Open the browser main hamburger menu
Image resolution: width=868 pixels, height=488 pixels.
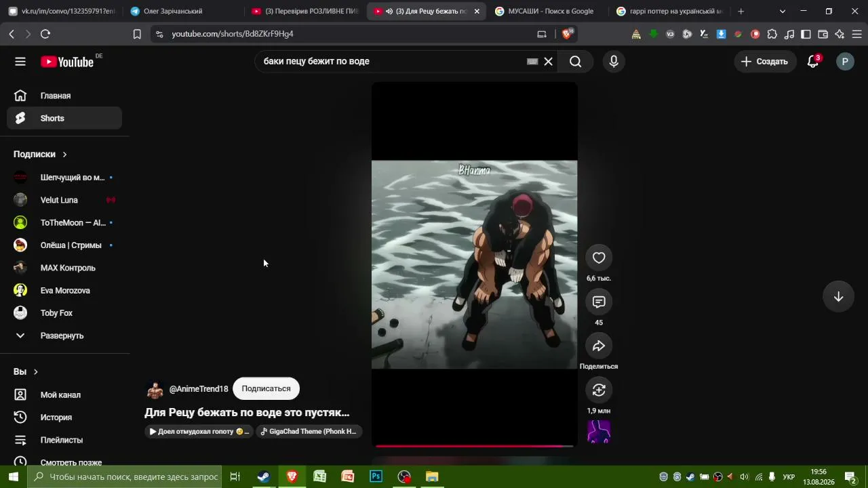pos(857,34)
